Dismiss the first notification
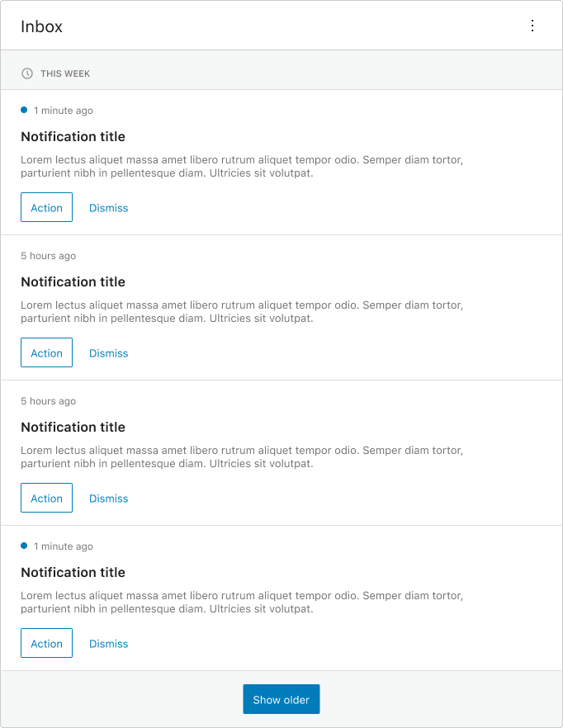The image size is (563, 728). (109, 208)
